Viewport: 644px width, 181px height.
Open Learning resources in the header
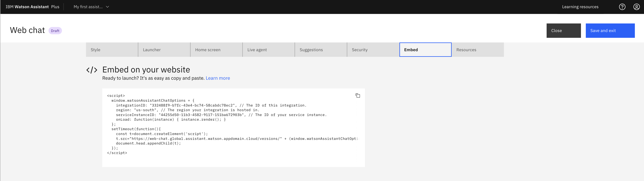[580, 7]
